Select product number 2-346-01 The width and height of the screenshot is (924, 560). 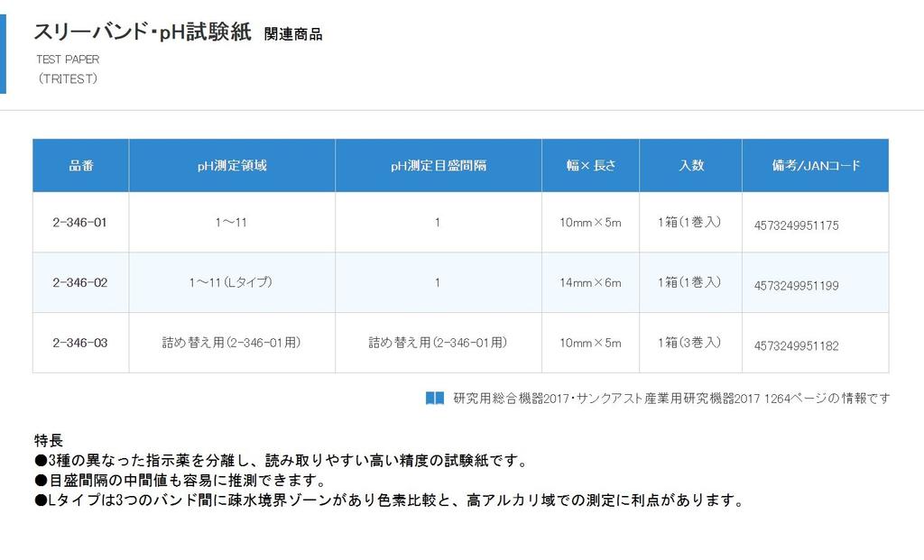(x=80, y=222)
